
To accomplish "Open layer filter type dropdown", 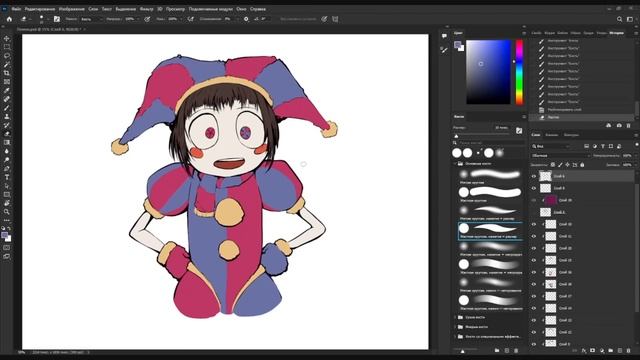I will tap(550, 146).
